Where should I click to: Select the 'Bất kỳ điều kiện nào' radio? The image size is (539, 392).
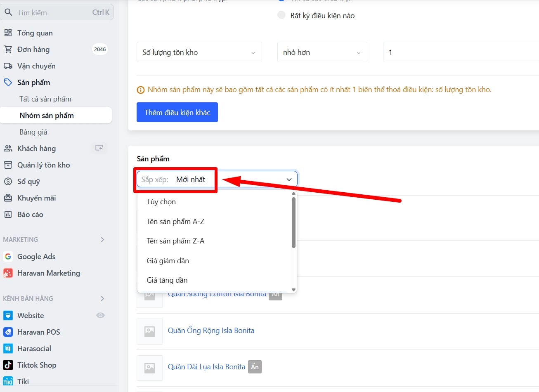point(281,15)
